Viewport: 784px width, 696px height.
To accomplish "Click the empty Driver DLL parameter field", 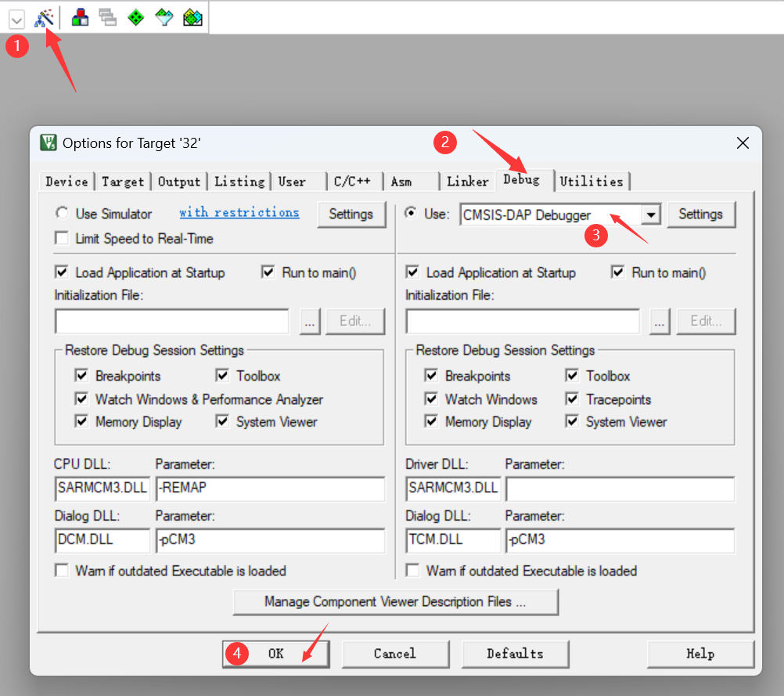I will (x=620, y=489).
